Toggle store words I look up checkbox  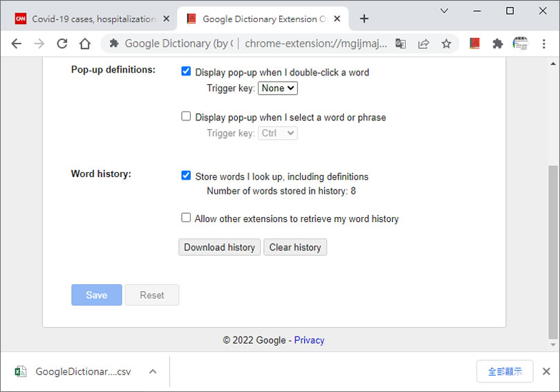tap(186, 176)
